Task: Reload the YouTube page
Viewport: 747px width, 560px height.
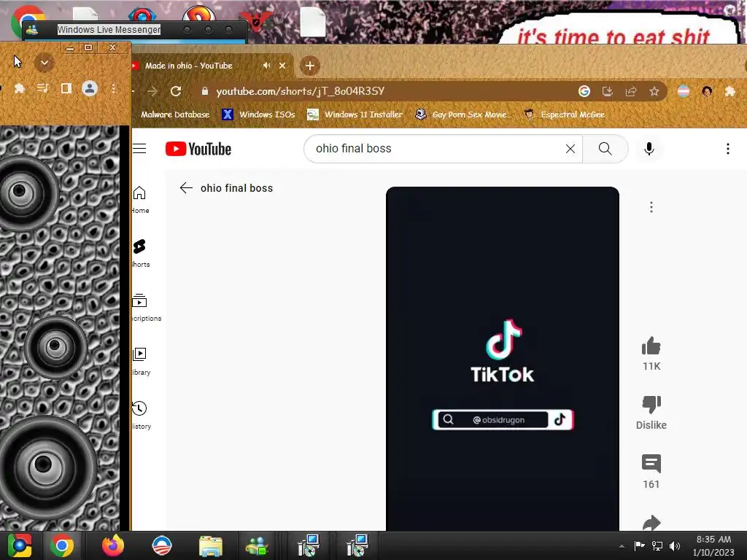Action: point(176,91)
